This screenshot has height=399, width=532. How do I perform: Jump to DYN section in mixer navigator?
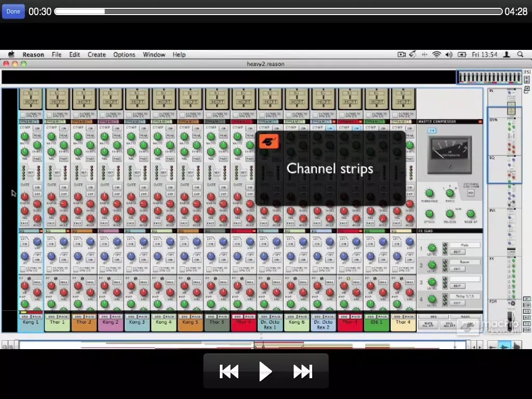click(x=493, y=120)
